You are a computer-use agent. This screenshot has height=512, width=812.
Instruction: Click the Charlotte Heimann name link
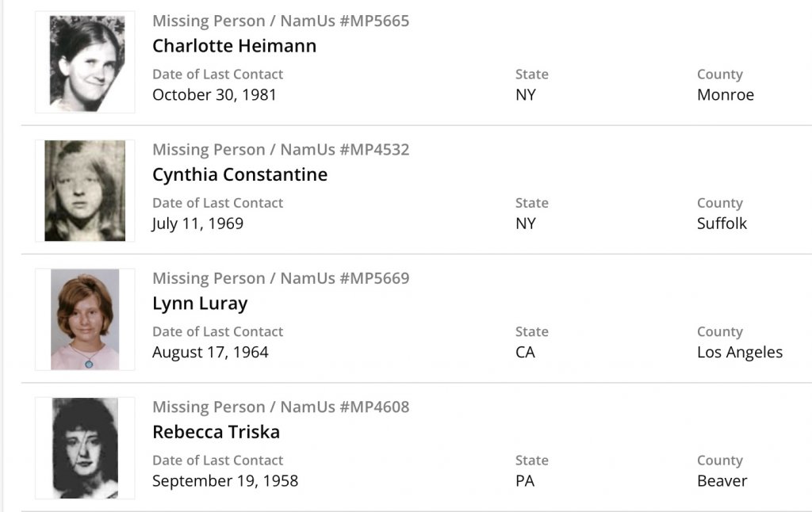tap(234, 46)
